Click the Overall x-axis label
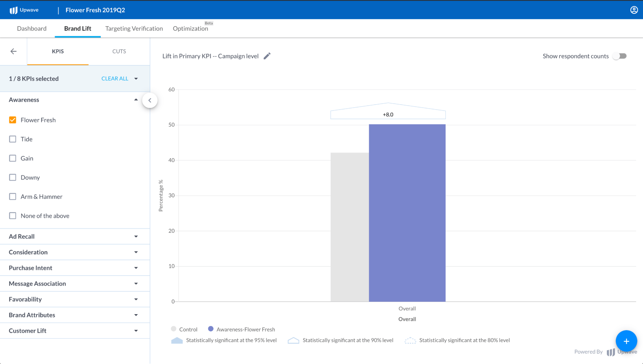 pyautogui.click(x=407, y=308)
